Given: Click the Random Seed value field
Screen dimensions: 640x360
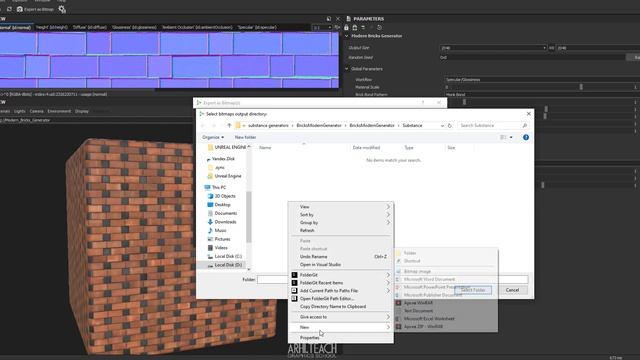Looking at the screenshot, I should point(532,58).
